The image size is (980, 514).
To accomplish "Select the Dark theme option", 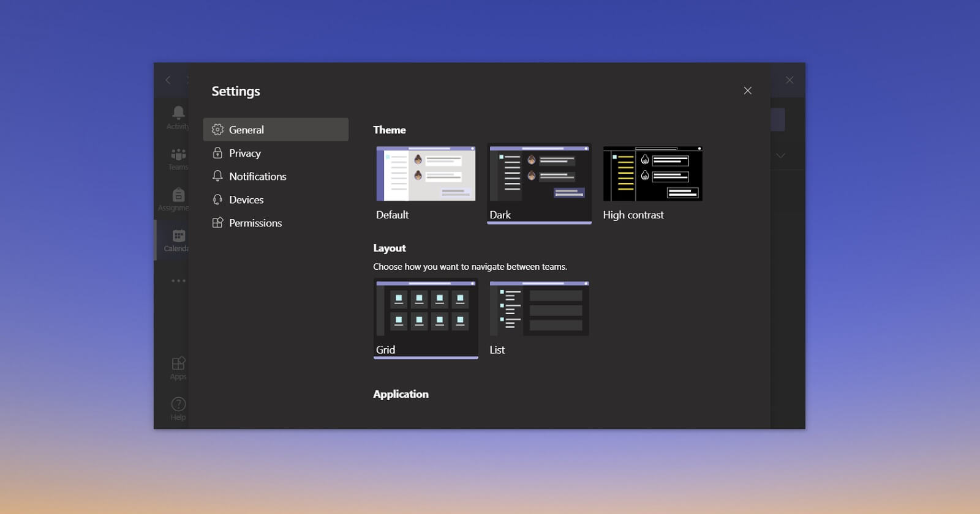I will click(x=539, y=184).
